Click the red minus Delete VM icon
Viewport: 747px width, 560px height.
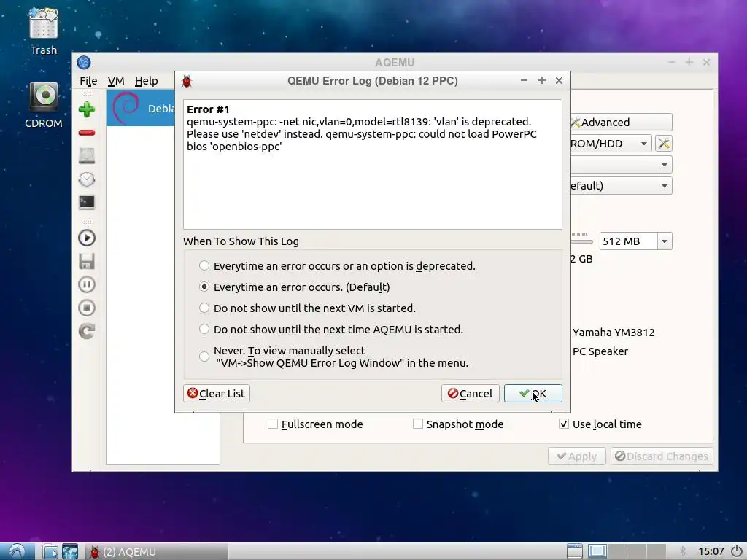[87, 133]
